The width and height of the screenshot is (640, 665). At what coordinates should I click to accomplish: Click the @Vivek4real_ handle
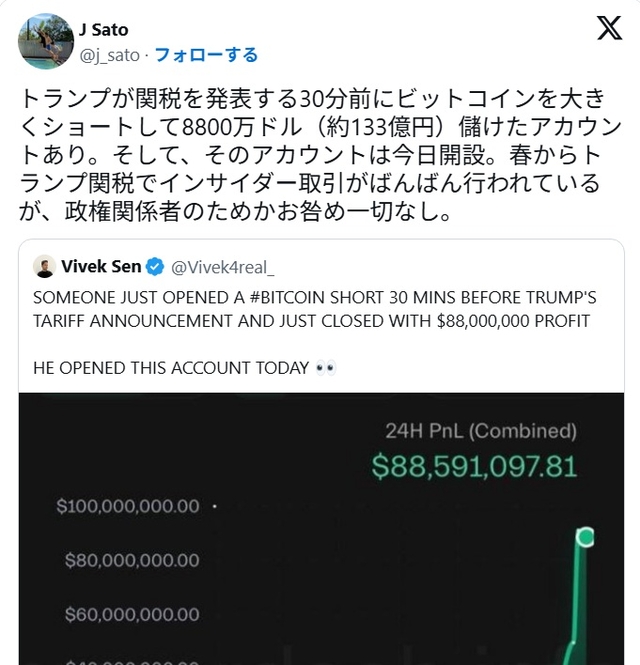coord(223,267)
